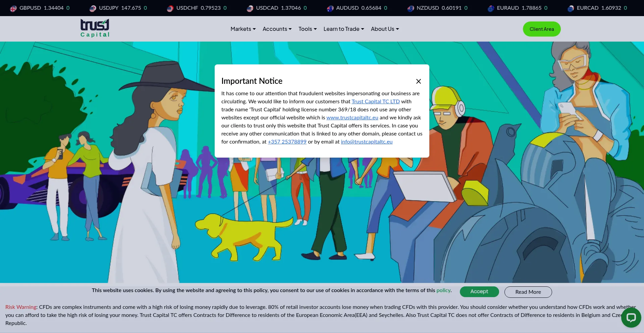Open the live chat bubble icon

(x=631, y=318)
